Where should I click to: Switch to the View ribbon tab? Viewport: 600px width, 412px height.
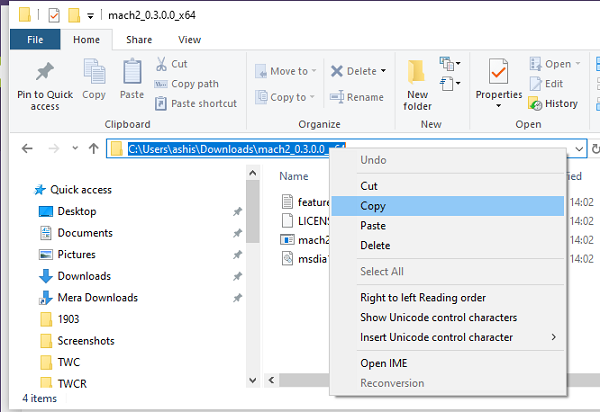189,40
